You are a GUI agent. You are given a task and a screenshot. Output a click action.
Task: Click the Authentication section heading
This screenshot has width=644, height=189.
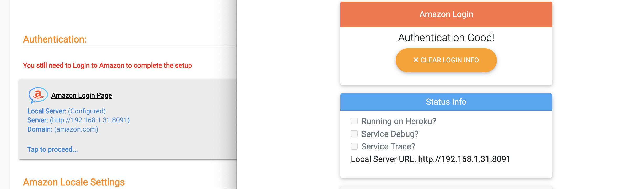pos(55,39)
